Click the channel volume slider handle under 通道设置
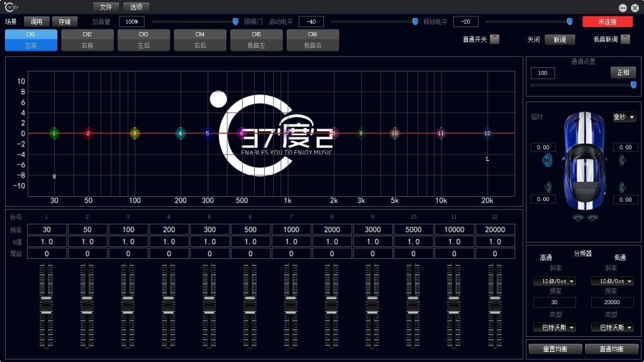644x362 pixels. point(633,85)
